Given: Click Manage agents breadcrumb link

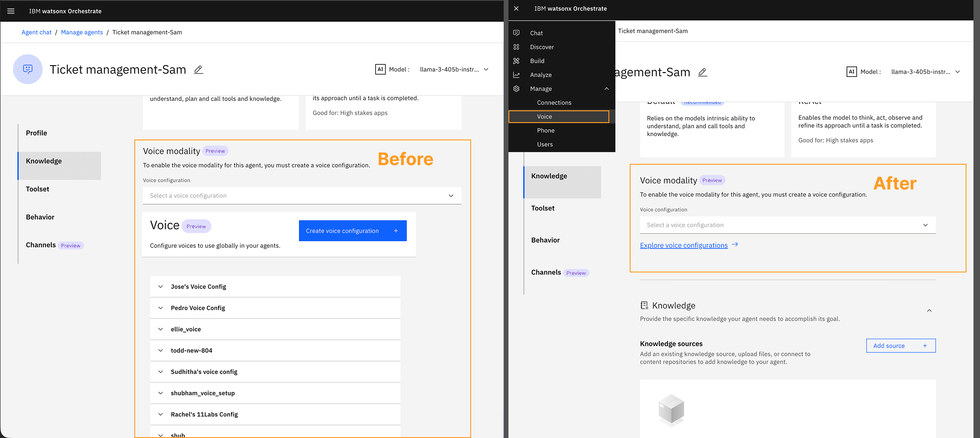Looking at the screenshot, I should 82,32.
